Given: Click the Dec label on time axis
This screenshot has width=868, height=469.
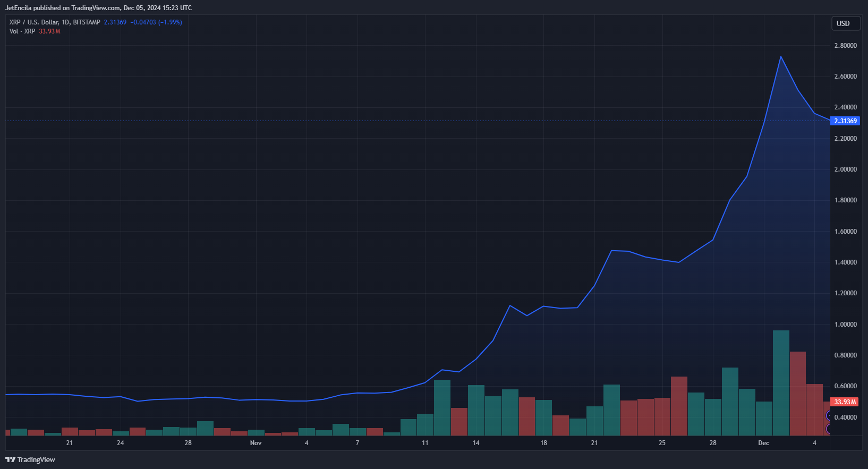Looking at the screenshot, I should (x=763, y=443).
